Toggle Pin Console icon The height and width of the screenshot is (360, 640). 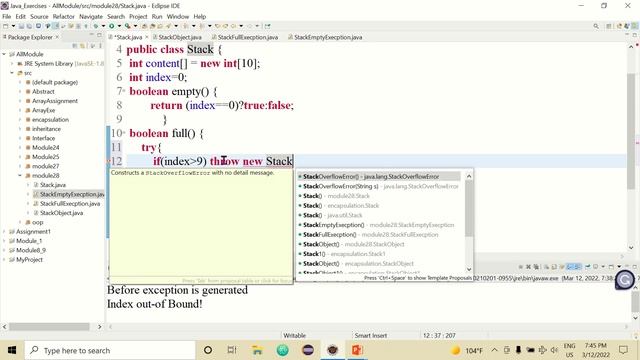pos(588,267)
